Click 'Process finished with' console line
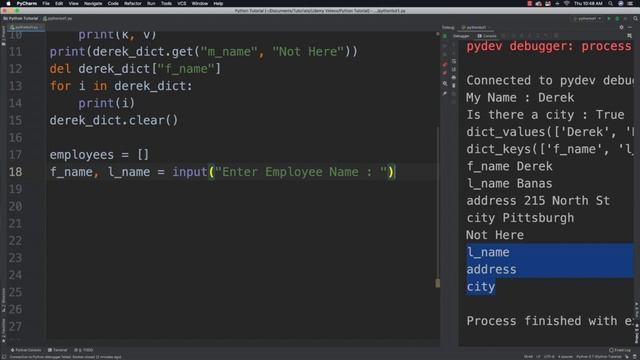 coord(550,321)
